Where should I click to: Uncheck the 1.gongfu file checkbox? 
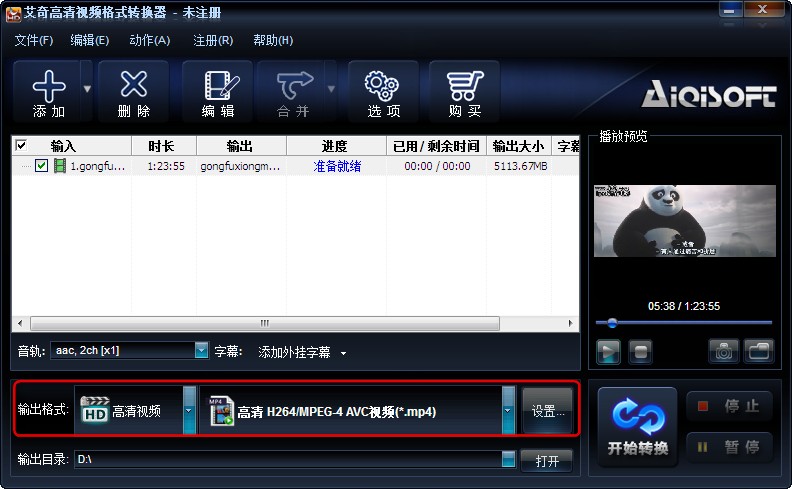click(x=41, y=165)
